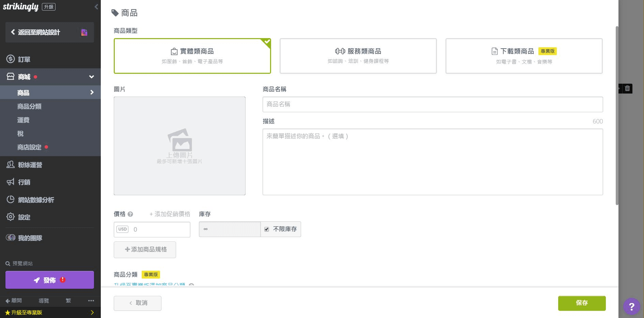This screenshot has width=644, height=318.
Task: Open the 訂單 (Orders) section
Action: [x=24, y=59]
